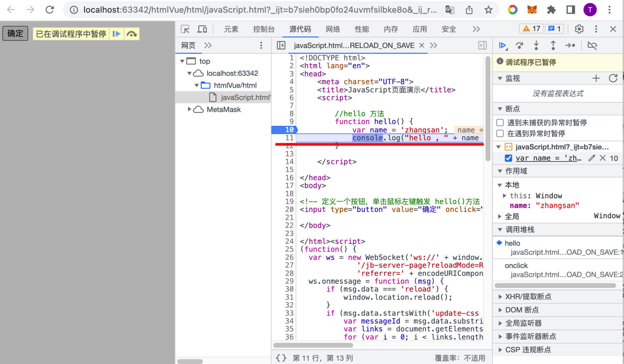Open DevTools settings gear
Screen dimensions: 624x364
point(579,29)
